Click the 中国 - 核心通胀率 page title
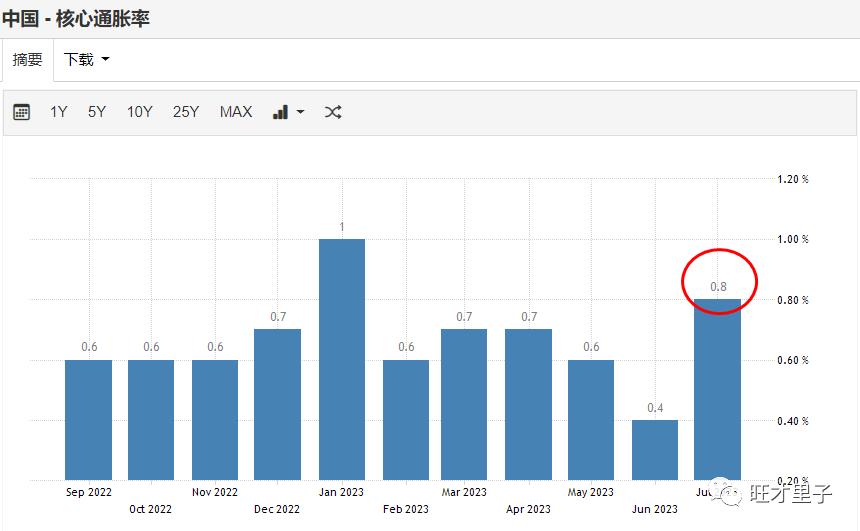 pyautogui.click(x=76, y=18)
